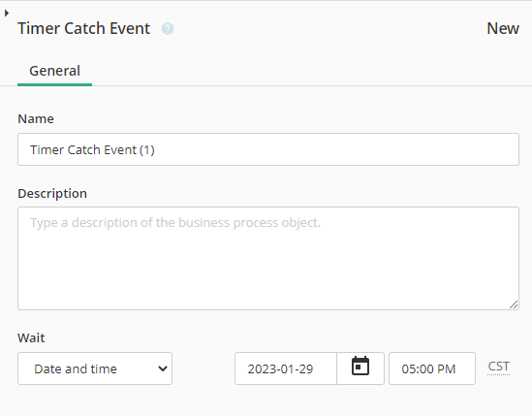
Task: Click the Wait section label
Action: coord(31,337)
